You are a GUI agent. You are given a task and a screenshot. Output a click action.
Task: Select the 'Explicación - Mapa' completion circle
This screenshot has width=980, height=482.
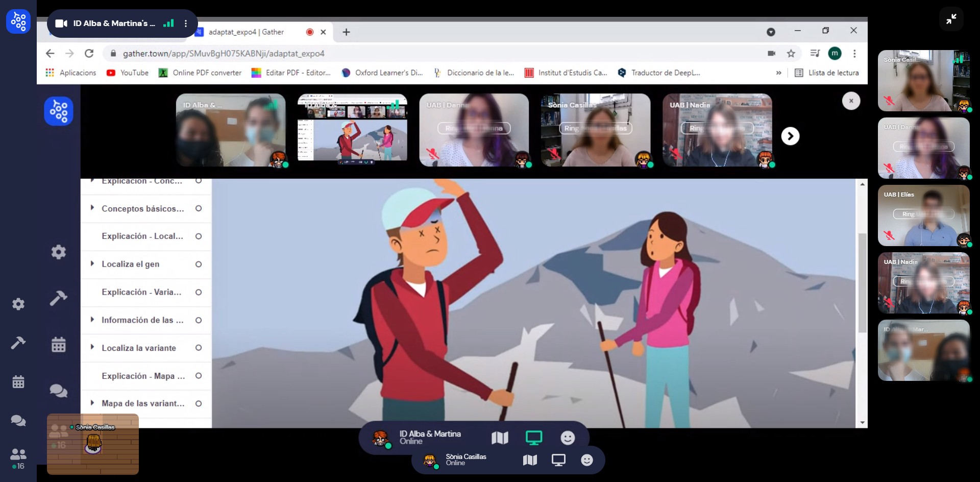pyautogui.click(x=199, y=376)
